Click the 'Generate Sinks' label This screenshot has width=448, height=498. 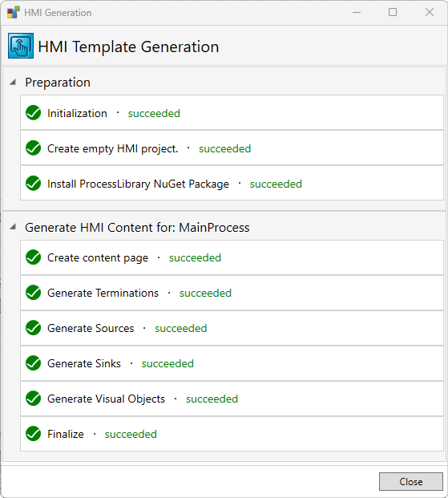(84, 363)
